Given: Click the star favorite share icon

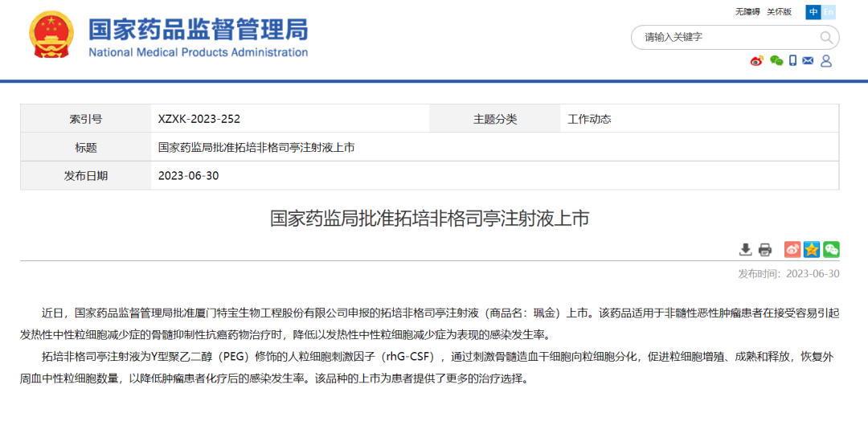Looking at the screenshot, I should 812,250.
